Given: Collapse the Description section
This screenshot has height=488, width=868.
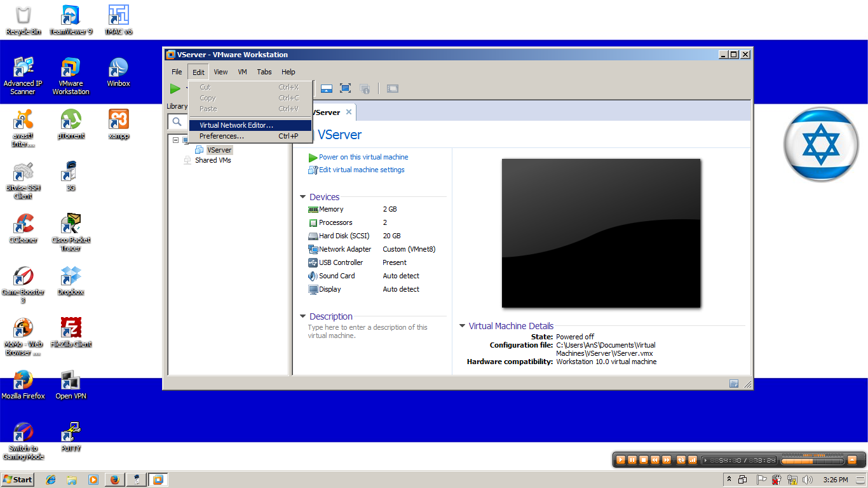Looking at the screenshot, I should [x=303, y=316].
